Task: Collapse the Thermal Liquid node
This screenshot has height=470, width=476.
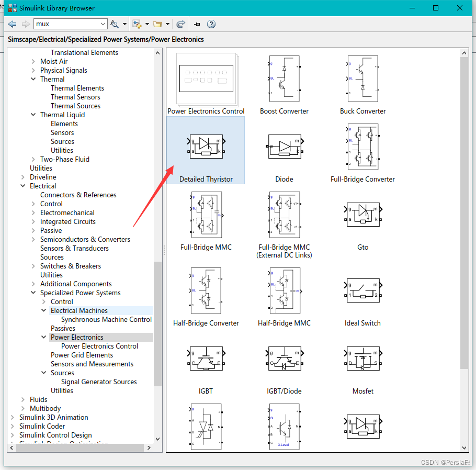Action: point(33,115)
